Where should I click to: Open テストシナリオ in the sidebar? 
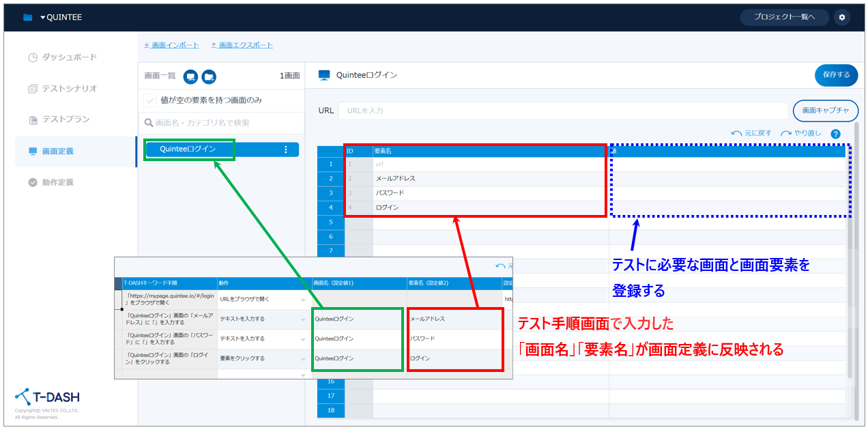click(69, 89)
